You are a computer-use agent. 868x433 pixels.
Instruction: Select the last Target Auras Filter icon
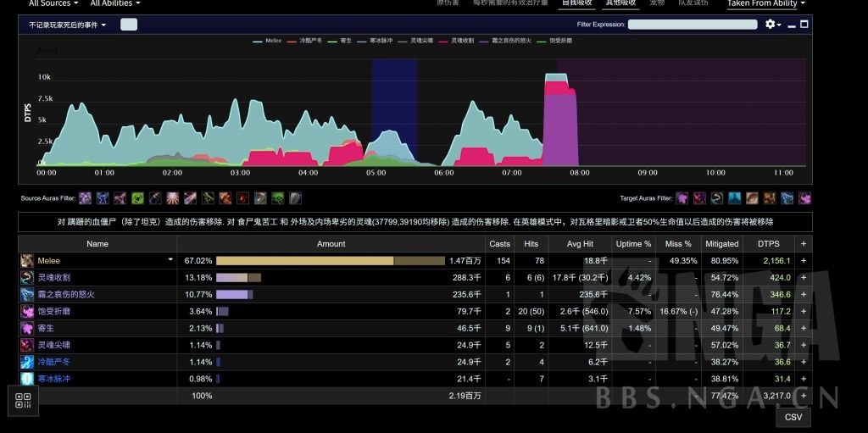pos(804,198)
